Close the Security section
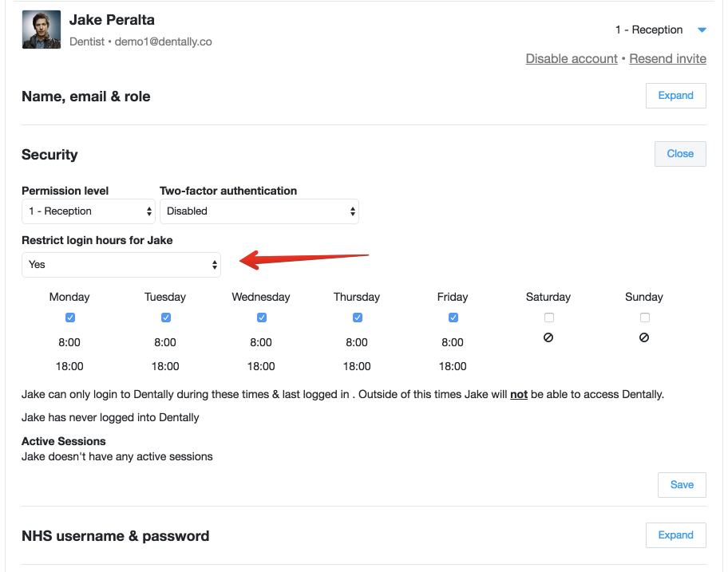This screenshot has width=728, height=572. (680, 154)
